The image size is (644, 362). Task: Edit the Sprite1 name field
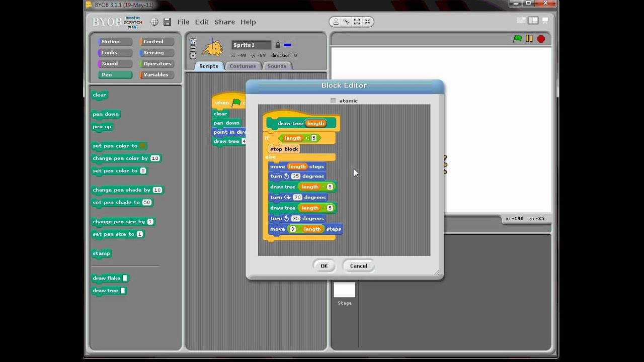coord(251,45)
